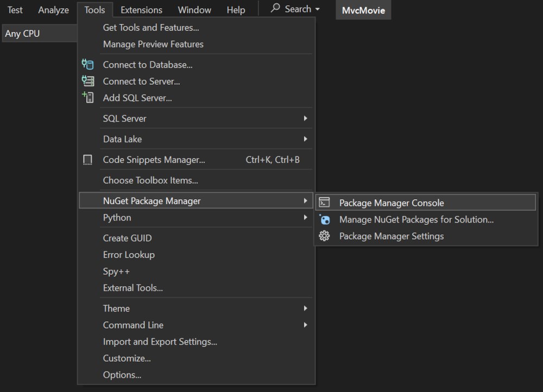Viewport: 543px width, 392px height.
Task: Open the Analyze menu
Action: click(53, 10)
